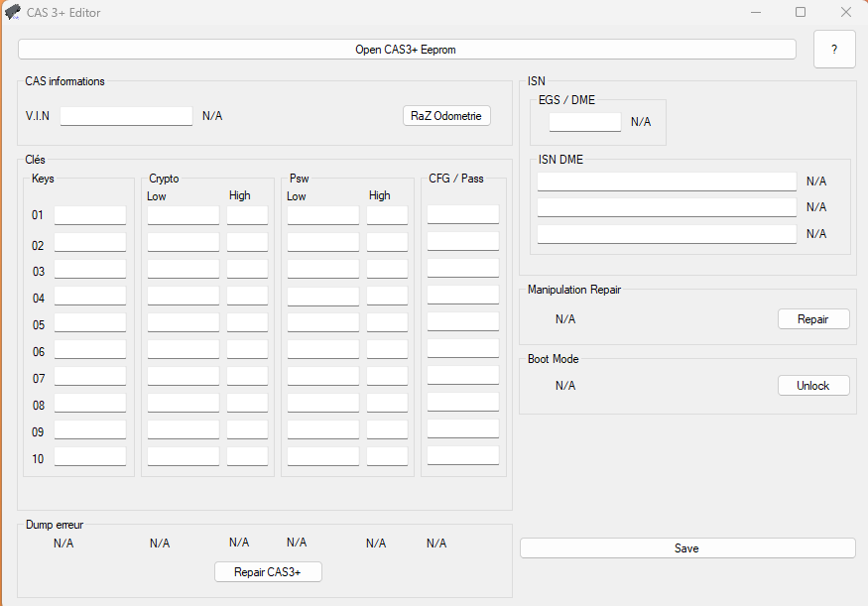Click the Keys field for row 07
This screenshot has height=606, width=868.
90,376
